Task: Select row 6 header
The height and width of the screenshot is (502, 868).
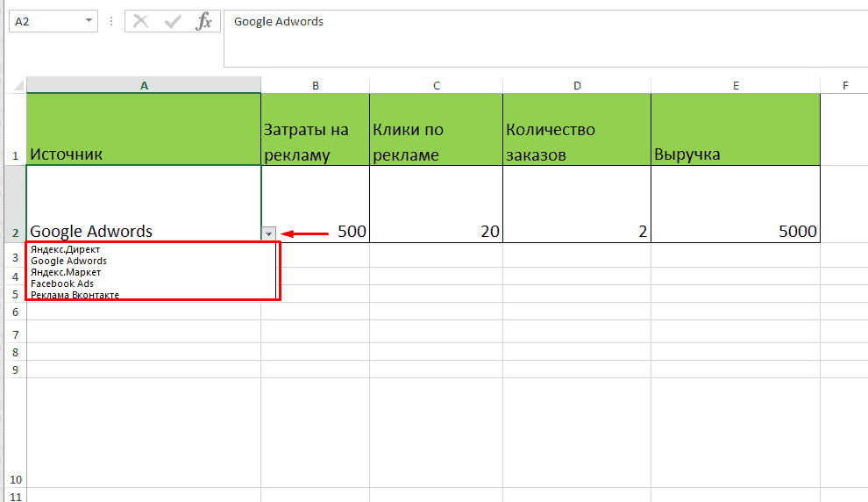Action: tap(16, 312)
